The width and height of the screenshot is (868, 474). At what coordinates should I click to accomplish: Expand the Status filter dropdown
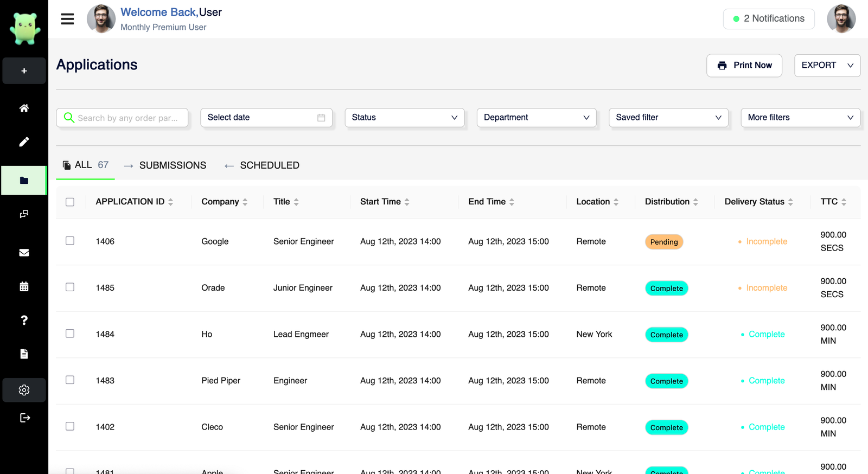pos(404,118)
